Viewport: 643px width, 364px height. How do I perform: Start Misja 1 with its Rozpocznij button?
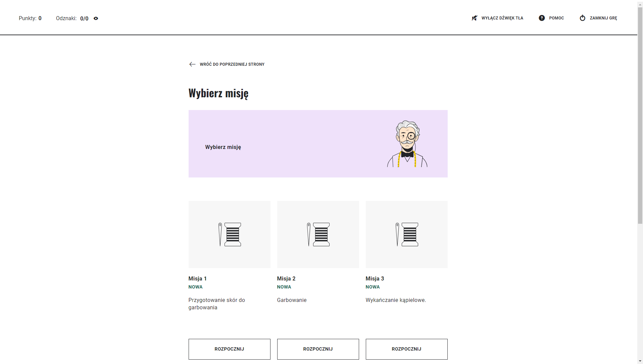[229, 349]
